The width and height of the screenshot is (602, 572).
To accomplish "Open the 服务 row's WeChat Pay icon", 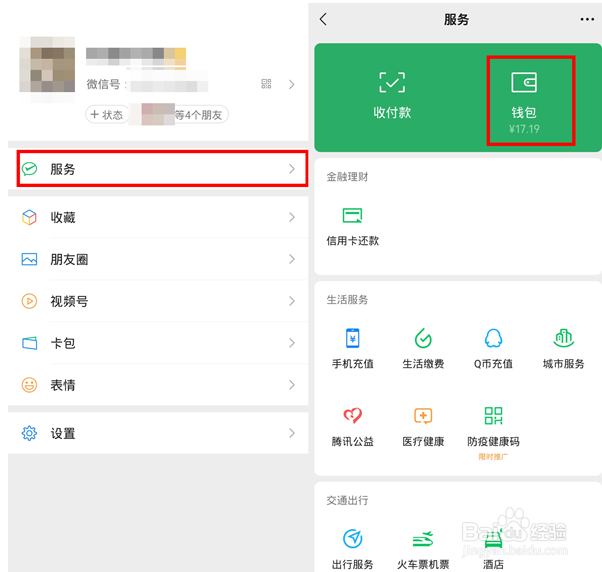I will click(30, 169).
